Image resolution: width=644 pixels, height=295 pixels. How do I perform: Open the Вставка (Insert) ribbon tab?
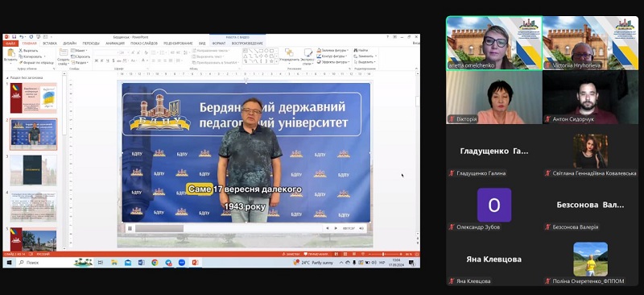(50, 44)
